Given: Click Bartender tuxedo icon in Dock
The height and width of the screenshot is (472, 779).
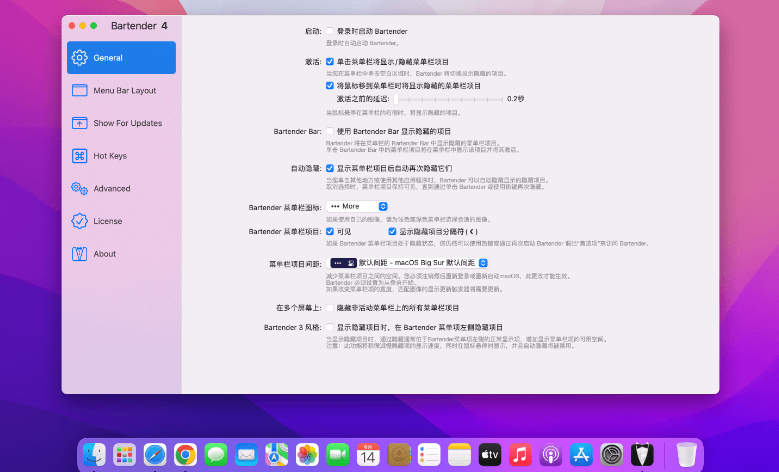Looking at the screenshot, I should click(x=642, y=455).
